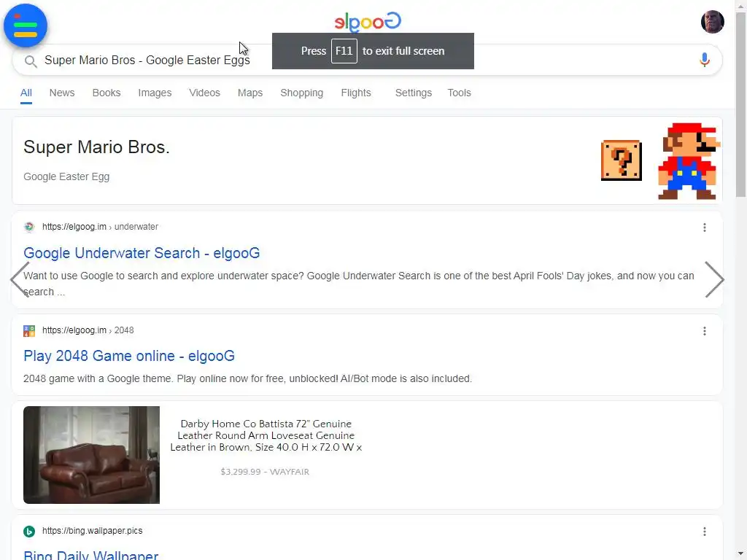The width and height of the screenshot is (747, 560).
Task: Open Google Underwater Search - elgooG link
Action: pyautogui.click(x=142, y=253)
